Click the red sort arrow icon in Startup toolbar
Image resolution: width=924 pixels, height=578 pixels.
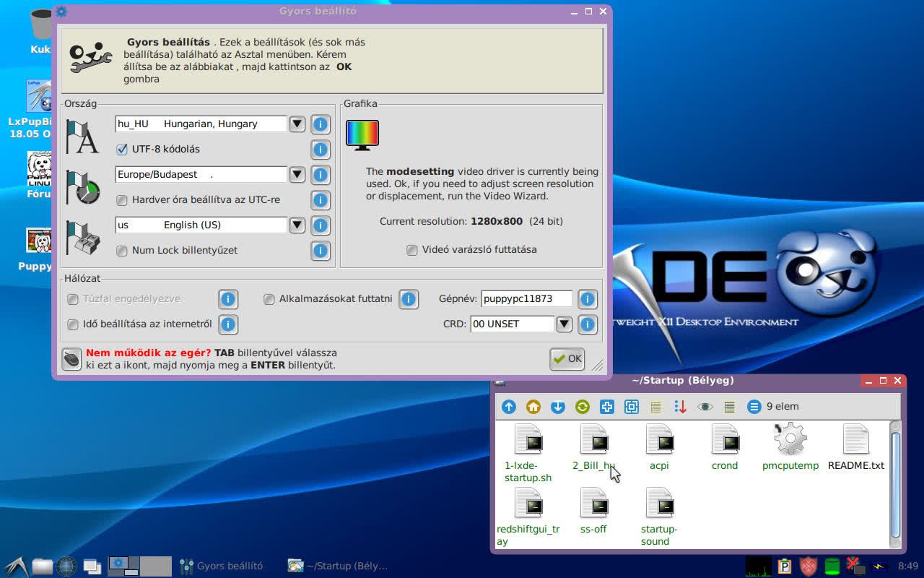pos(680,407)
